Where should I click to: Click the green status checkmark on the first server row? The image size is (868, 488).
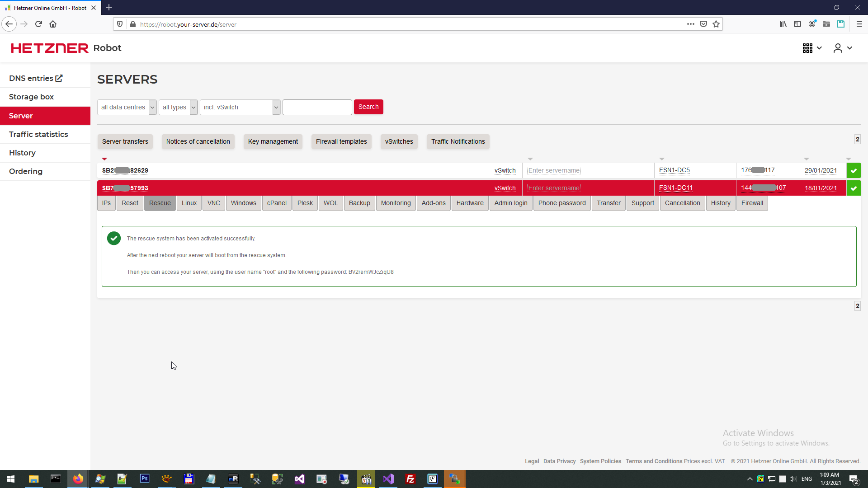pos(854,171)
